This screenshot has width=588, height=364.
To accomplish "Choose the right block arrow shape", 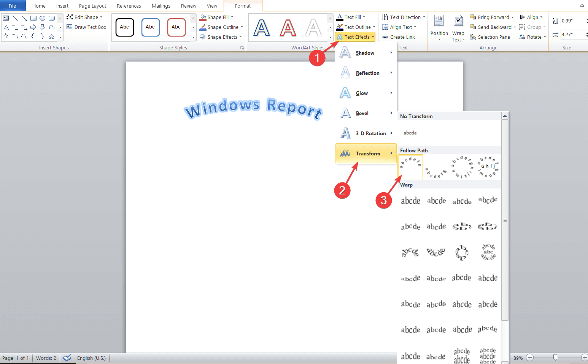I will (33, 27).
